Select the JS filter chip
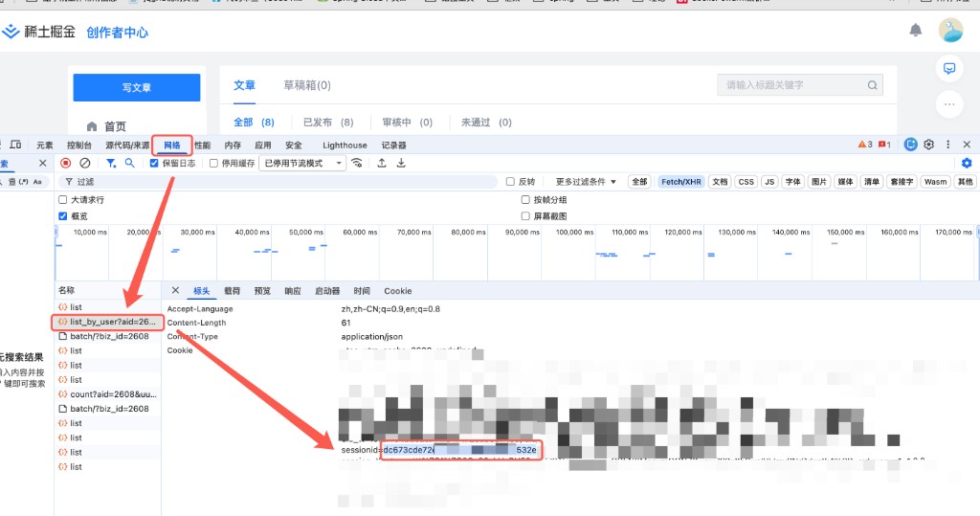The width and height of the screenshot is (980, 516). pos(769,181)
